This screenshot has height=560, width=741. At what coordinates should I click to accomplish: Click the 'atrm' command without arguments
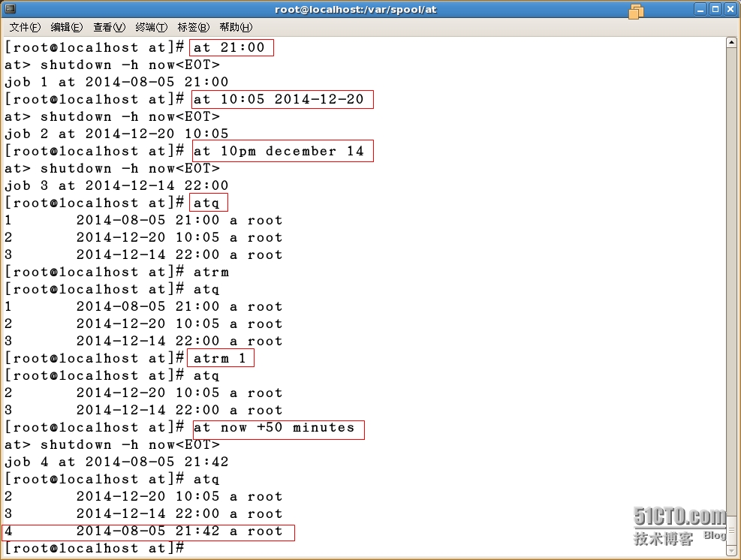(211, 272)
